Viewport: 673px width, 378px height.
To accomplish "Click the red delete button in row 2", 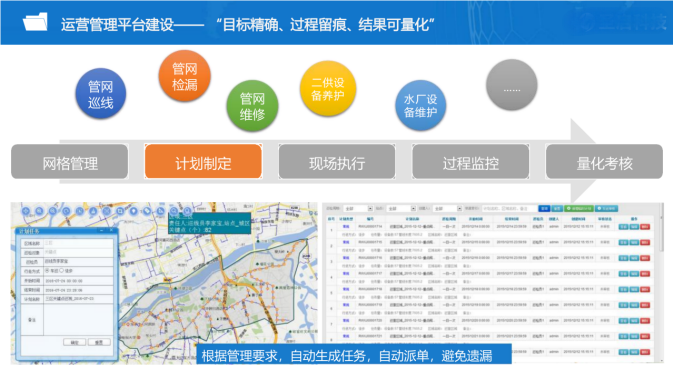I will (645, 242).
